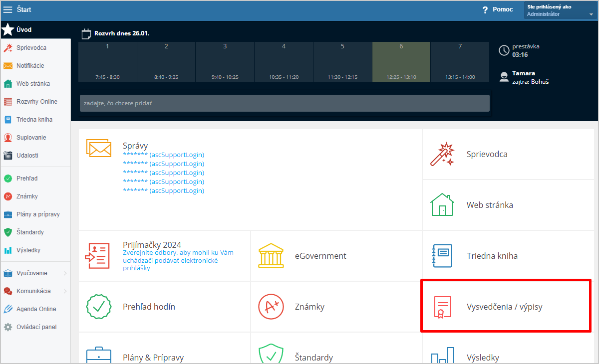The height and width of the screenshot is (364, 599).
Task: Click the green house icon for Web stránka in sidebar
Action: 7,84
